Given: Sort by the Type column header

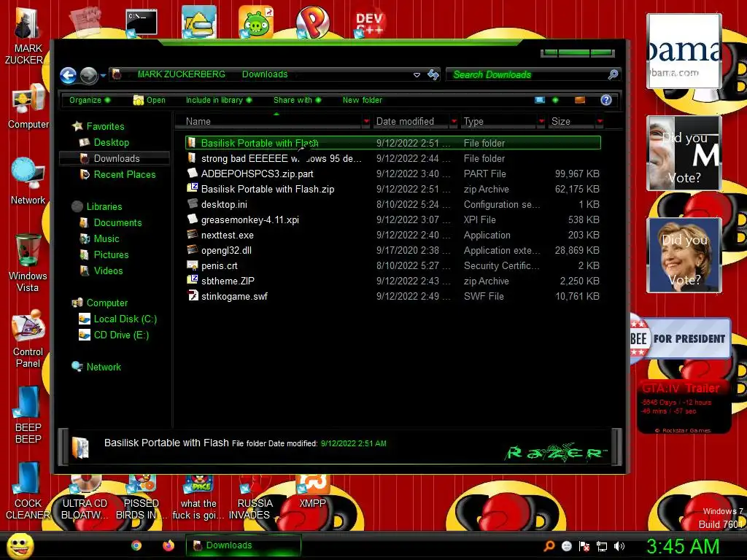Looking at the screenshot, I should [499, 122].
